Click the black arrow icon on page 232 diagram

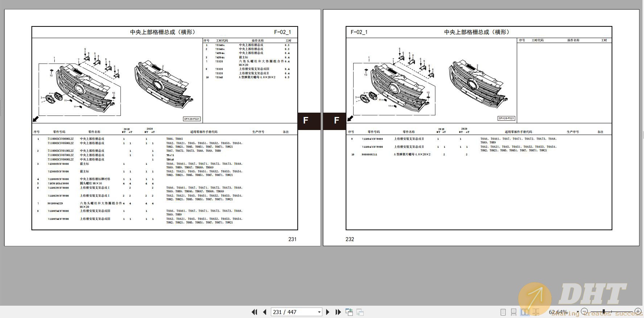350,118
